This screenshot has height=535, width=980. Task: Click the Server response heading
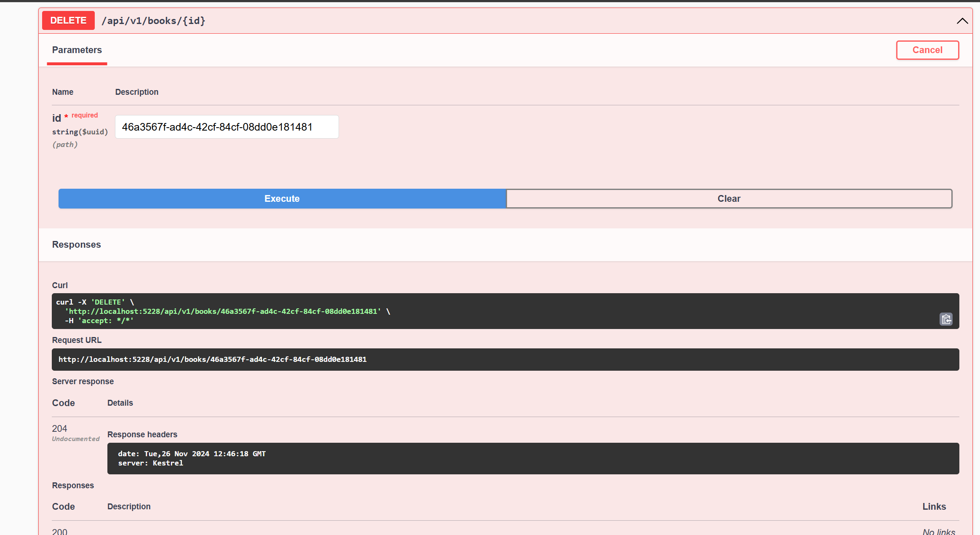click(x=83, y=381)
